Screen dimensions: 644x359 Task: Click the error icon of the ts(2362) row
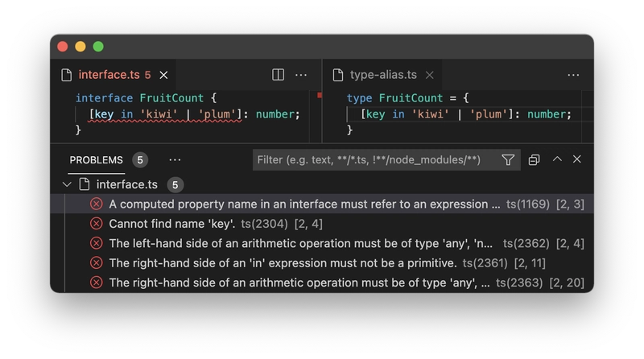tap(96, 243)
